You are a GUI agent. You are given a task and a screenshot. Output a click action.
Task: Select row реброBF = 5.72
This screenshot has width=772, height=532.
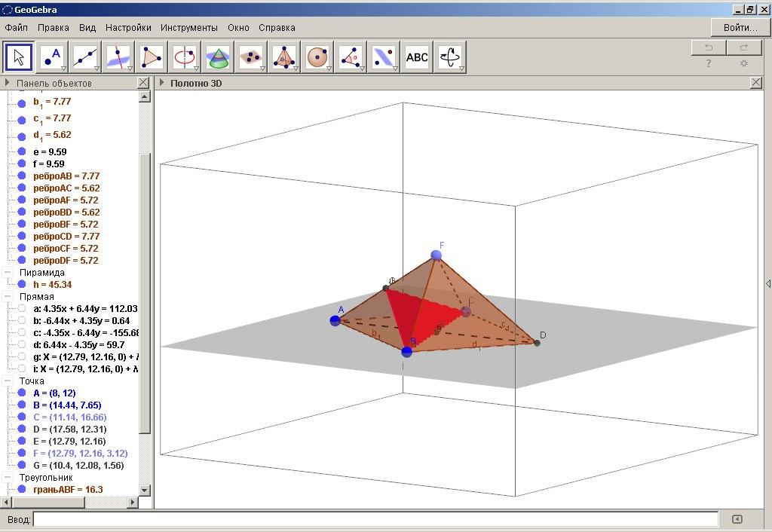tap(66, 224)
